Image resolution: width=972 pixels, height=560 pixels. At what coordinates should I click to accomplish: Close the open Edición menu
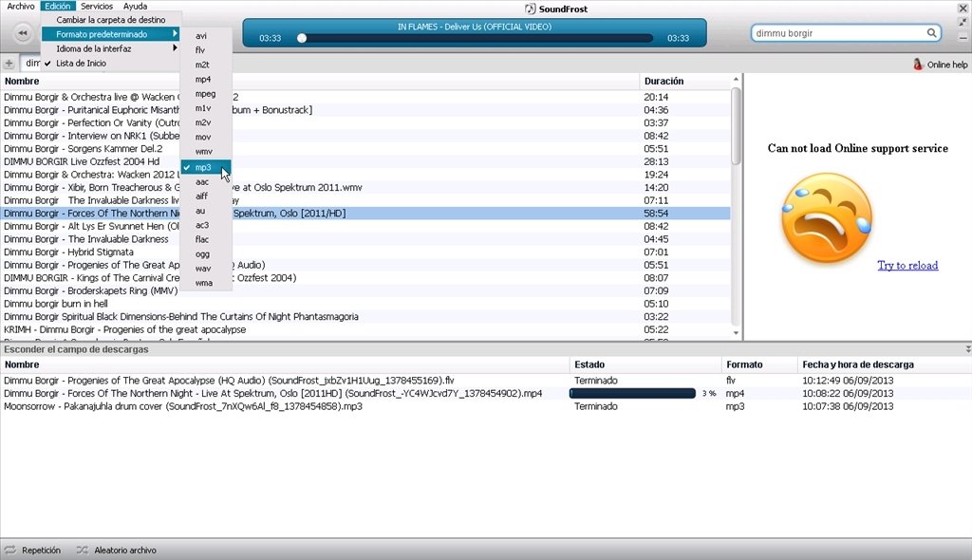pyautogui.click(x=58, y=7)
